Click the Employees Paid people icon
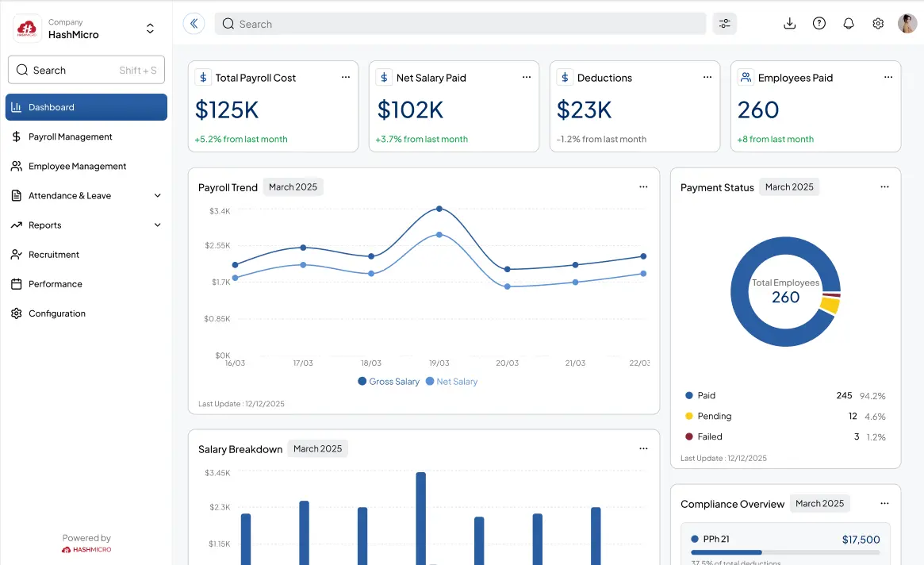 (746, 77)
